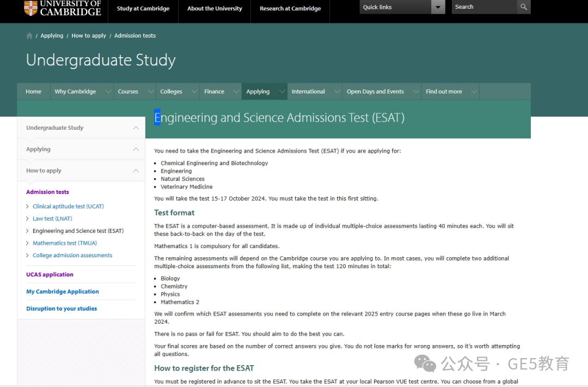This screenshot has height=387, width=588.
Task: Click Applying breadcrumb link
Action: click(x=52, y=35)
